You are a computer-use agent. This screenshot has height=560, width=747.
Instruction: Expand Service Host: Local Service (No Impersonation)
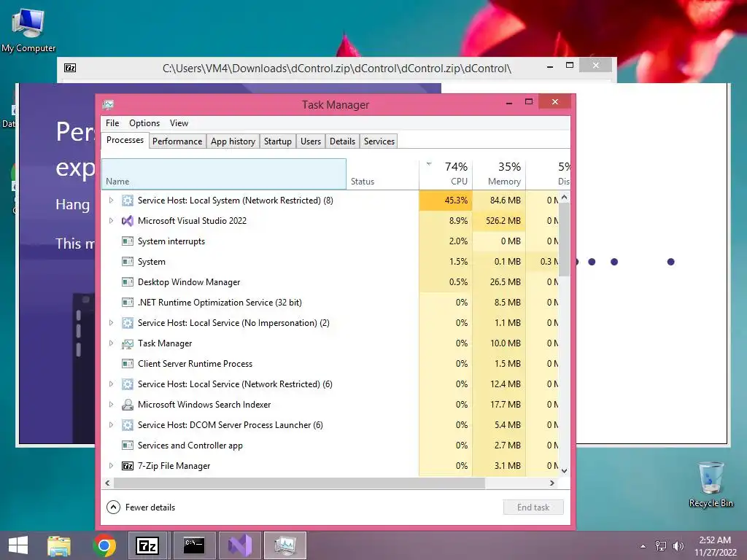click(x=111, y=323)
